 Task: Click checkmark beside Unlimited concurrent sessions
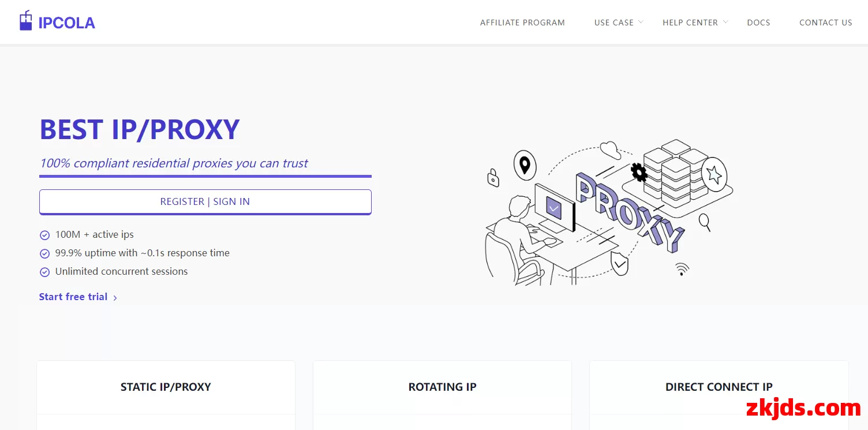pos(44,272)
